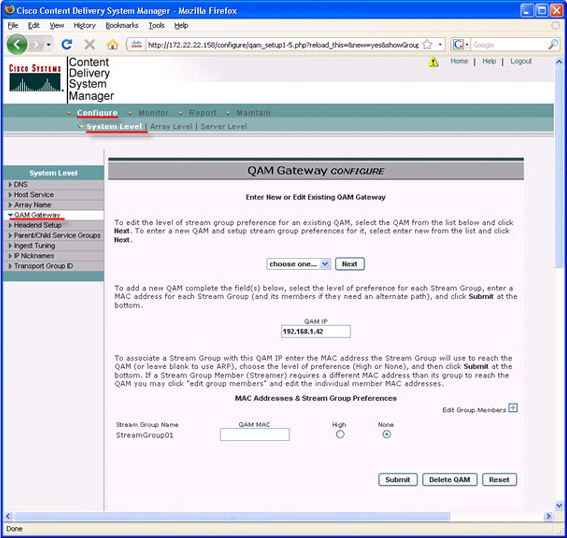Click the Cisco Systems logo

(x=35, y=78)
